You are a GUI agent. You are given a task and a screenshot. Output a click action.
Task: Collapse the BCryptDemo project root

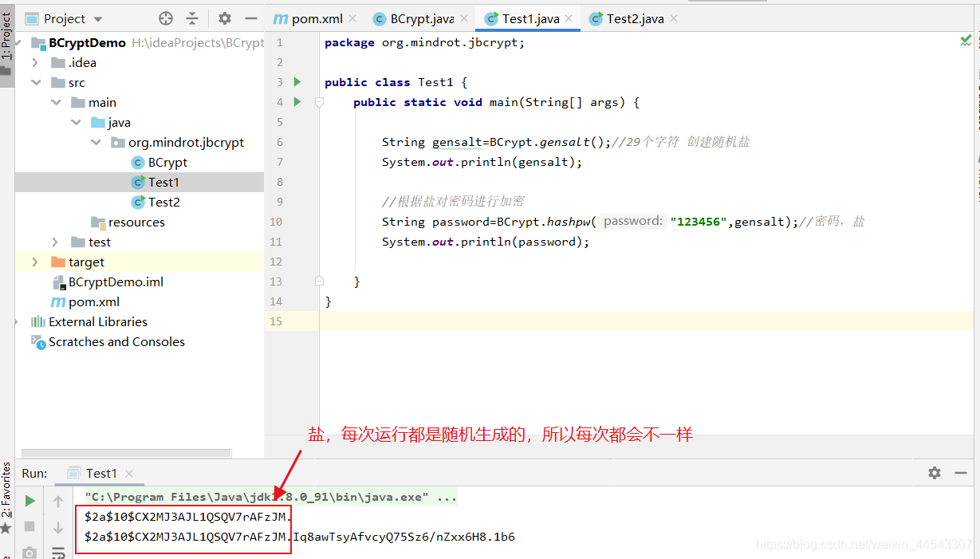pyautogui.click(x=18, y=43)
